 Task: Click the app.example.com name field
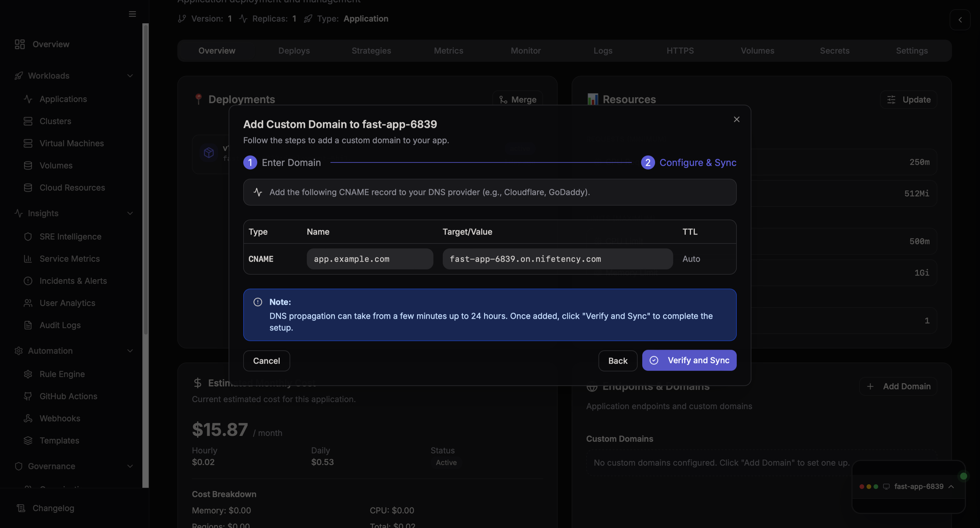tap(370, 259)
